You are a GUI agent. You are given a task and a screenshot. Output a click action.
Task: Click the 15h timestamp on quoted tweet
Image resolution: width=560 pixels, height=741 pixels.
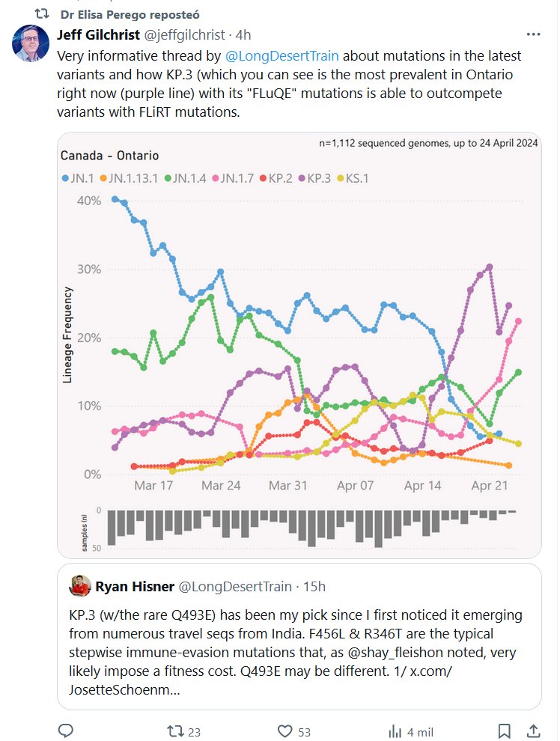[x=314, y=586]
